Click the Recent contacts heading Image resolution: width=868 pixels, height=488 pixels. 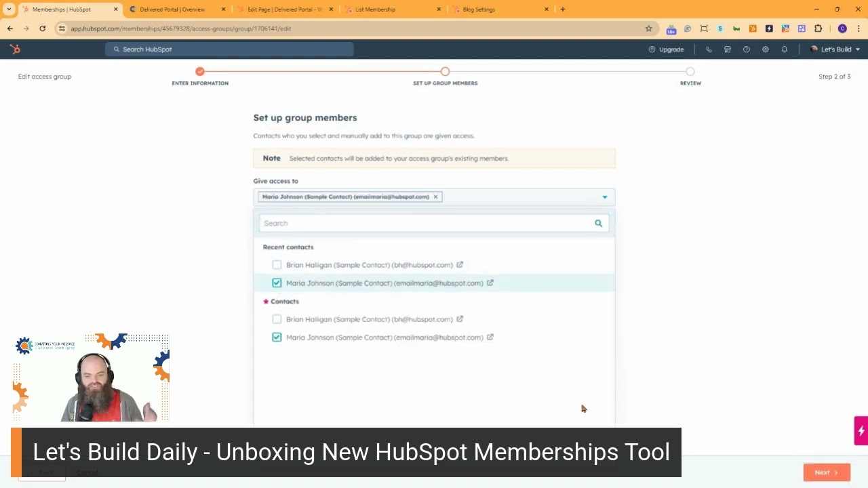pos(288,247)
